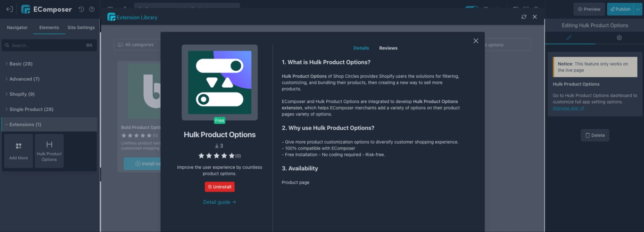Viewport: 644px width, 232px height.
Task: Click the Editing Hulk Product Options header
Action: (x=594, y=25)
